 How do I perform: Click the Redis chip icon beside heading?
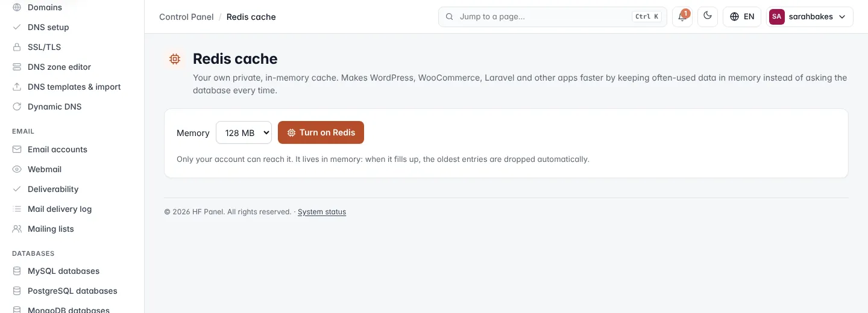[x=175, y=59]
